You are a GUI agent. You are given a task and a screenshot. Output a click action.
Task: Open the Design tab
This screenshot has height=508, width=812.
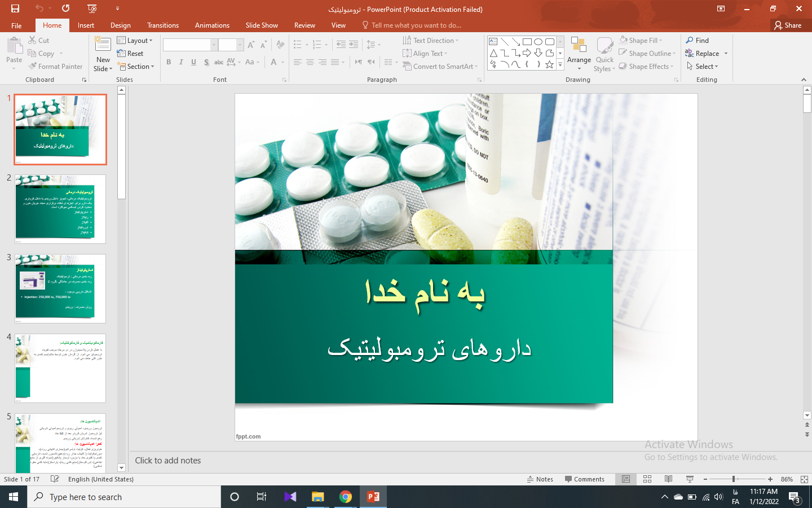[x=120, y=25]
